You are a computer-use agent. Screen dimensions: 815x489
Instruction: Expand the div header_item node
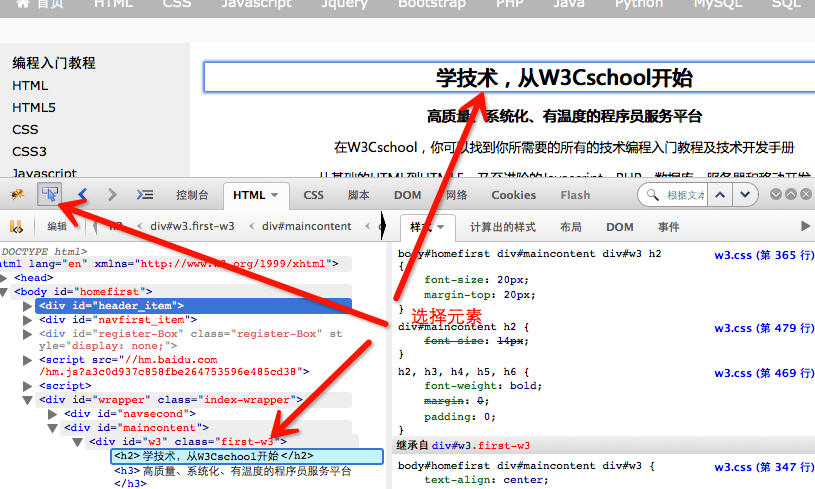pyautogui.click(x=28, y=306)
